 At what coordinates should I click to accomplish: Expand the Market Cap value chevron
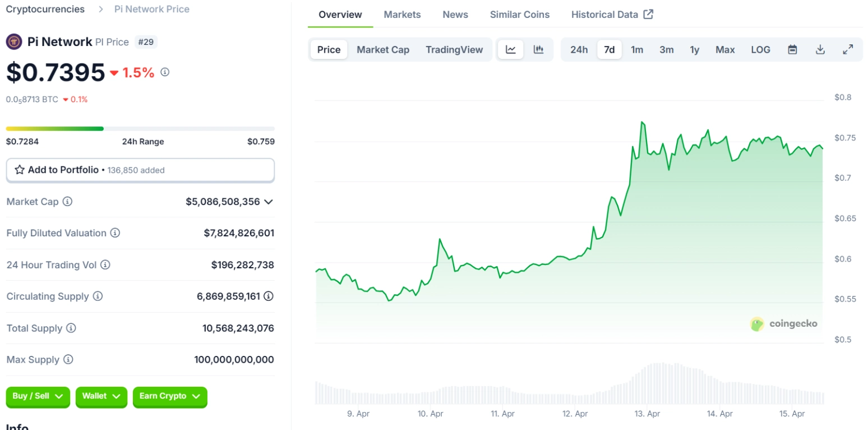pyautogui.click(x=269, y=202)
